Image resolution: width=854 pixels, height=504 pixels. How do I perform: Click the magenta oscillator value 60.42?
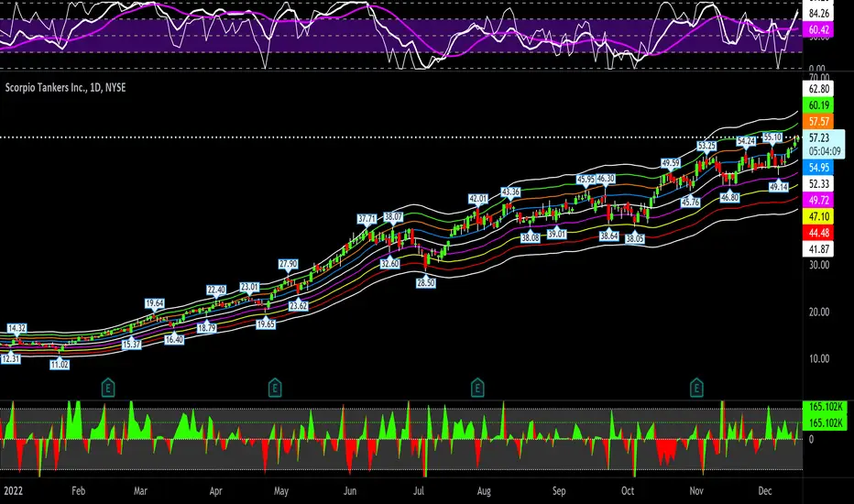click(x=818, y=29)
